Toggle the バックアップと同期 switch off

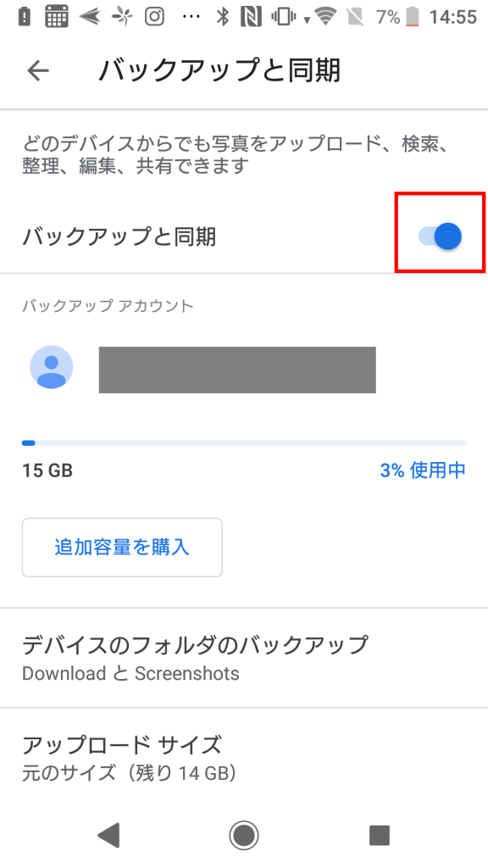pyautogui.click(x=441, y=236)
